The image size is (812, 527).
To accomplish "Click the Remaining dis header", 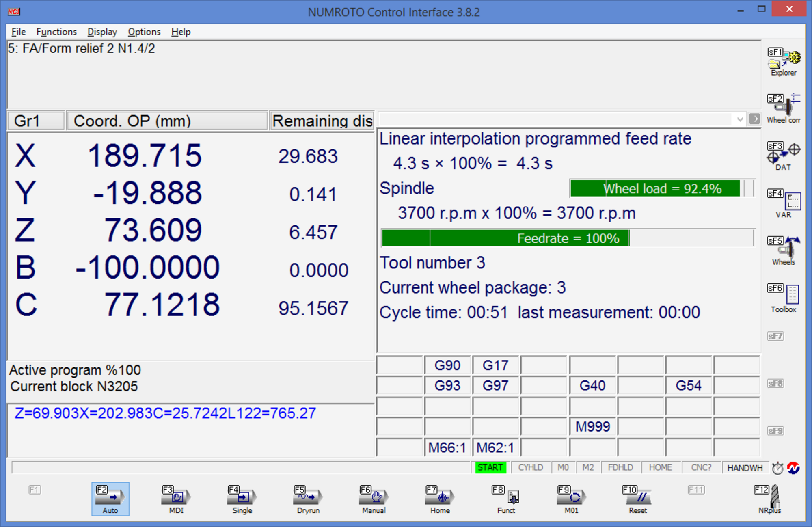I will (x=322, y=121).
